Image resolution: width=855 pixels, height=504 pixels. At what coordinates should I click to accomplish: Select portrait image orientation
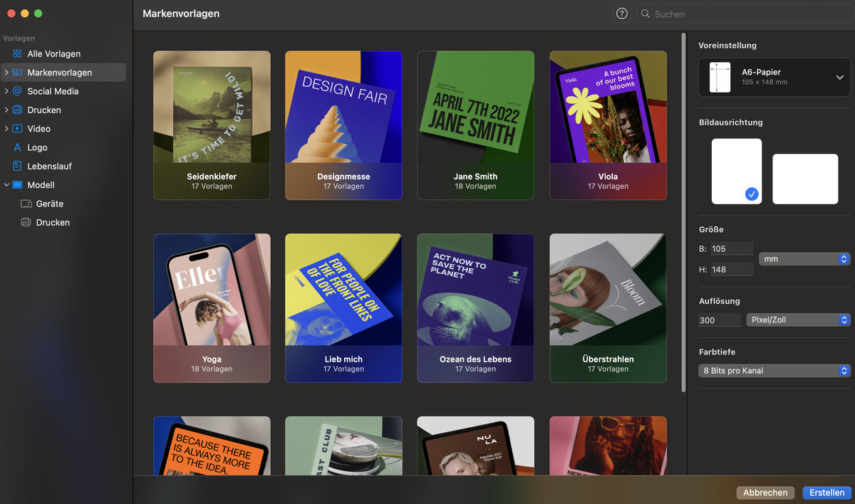pyautogui.click(x=737, y=172)
